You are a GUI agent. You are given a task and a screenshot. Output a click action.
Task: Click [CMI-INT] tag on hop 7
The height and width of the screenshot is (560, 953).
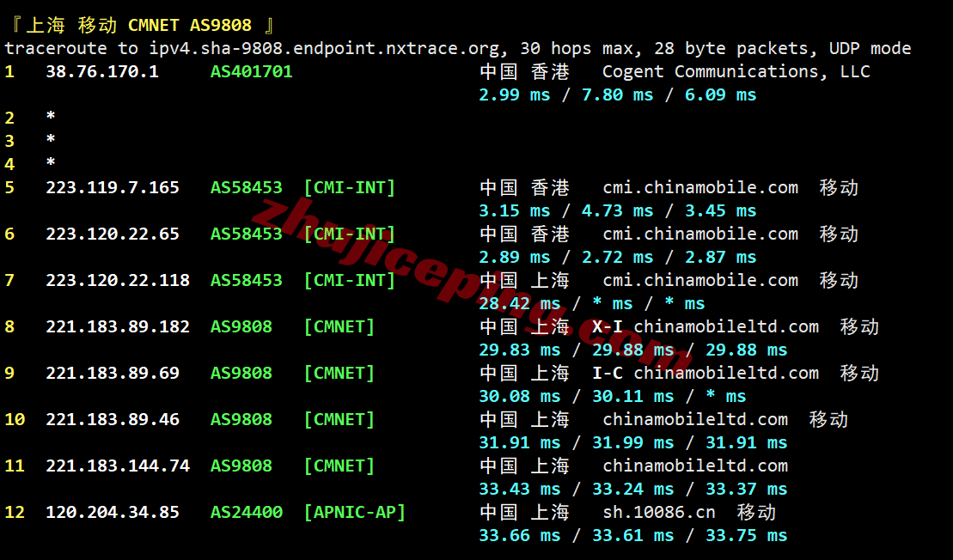(350, 280)
